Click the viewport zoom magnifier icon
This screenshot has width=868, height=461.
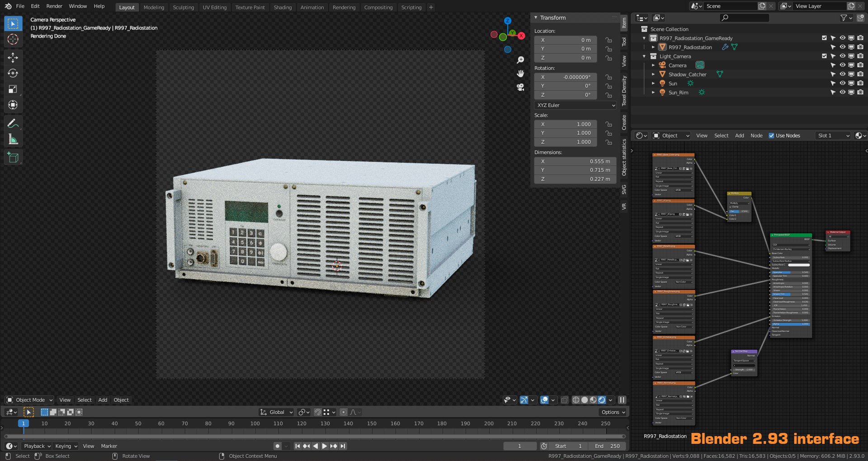click(520, 60)
